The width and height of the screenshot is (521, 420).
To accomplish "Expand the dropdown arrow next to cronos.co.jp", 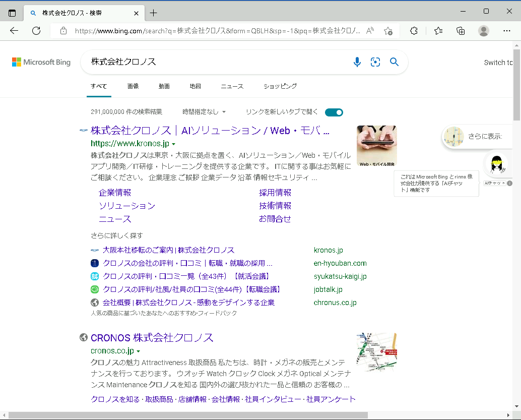I will (138, 351).
